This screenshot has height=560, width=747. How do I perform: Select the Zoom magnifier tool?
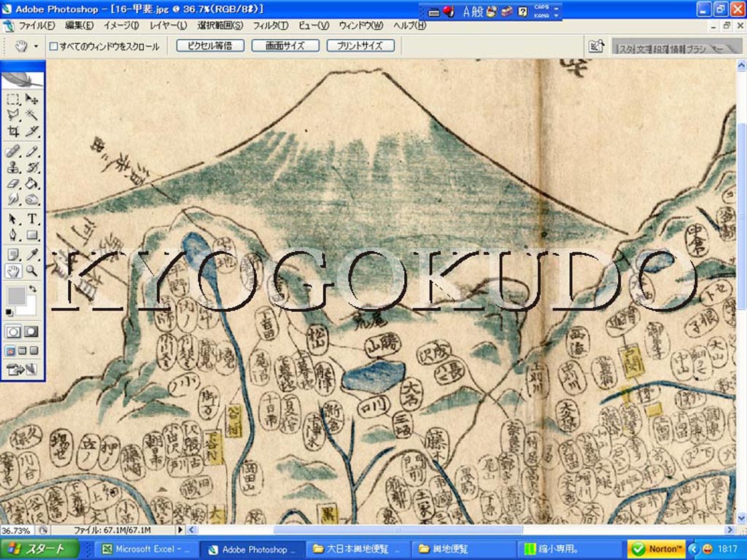[x=31, y=271]
